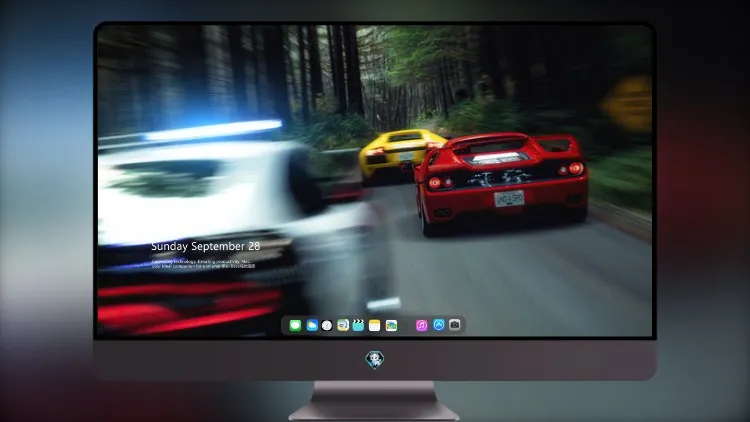Open the Clock app in dock
750x422 pixels.
click(327, 325)
